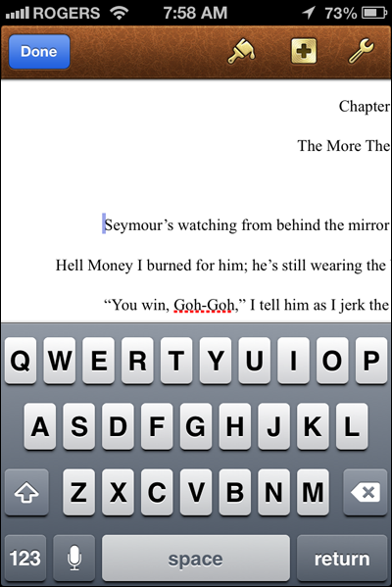Tap the K key

(313, 426)
